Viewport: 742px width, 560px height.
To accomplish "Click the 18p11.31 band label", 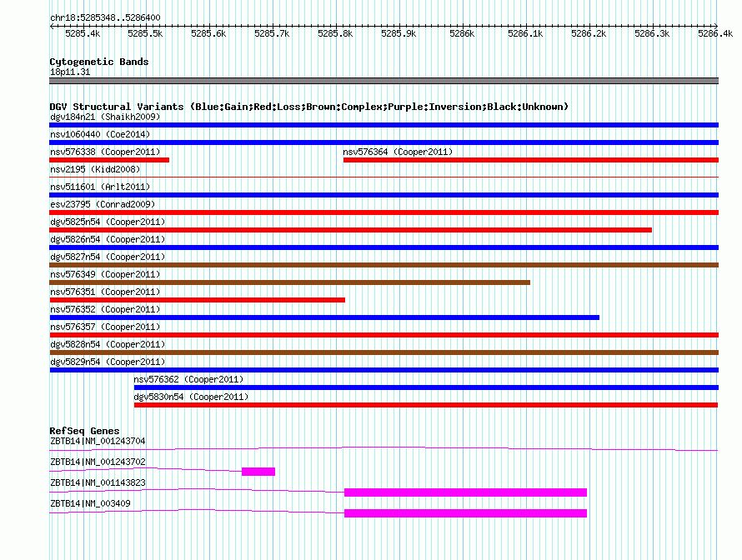I will coord(70,72).
